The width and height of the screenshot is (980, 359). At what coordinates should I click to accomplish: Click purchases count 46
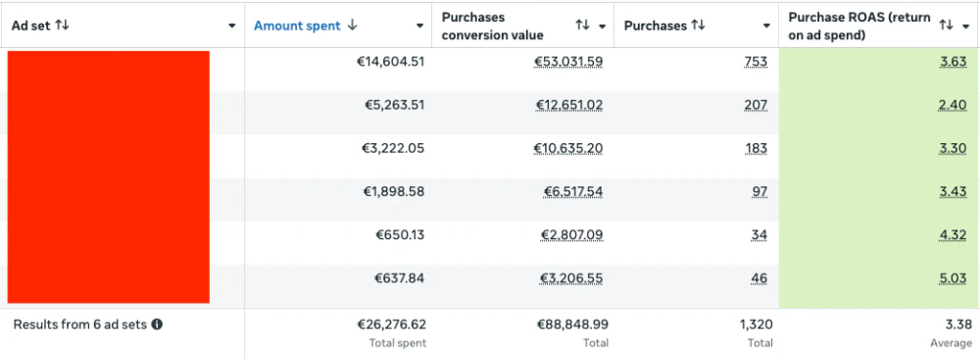coord(759,278)
